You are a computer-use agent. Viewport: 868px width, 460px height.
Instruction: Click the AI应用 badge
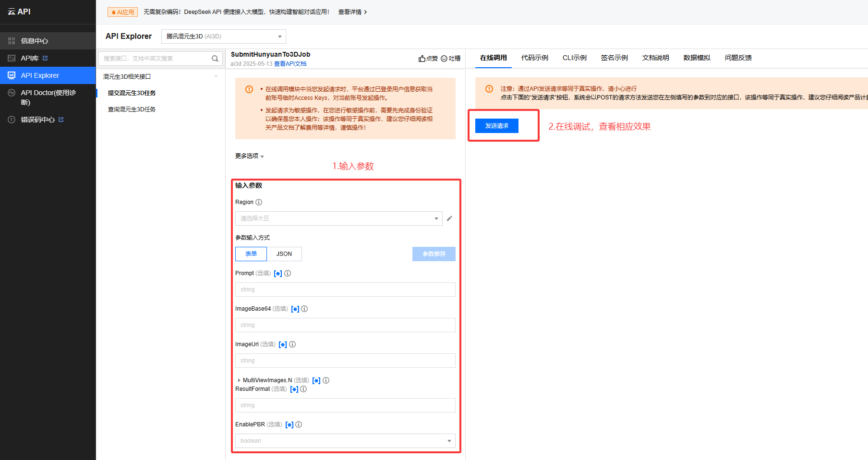(x=122, y=12)
